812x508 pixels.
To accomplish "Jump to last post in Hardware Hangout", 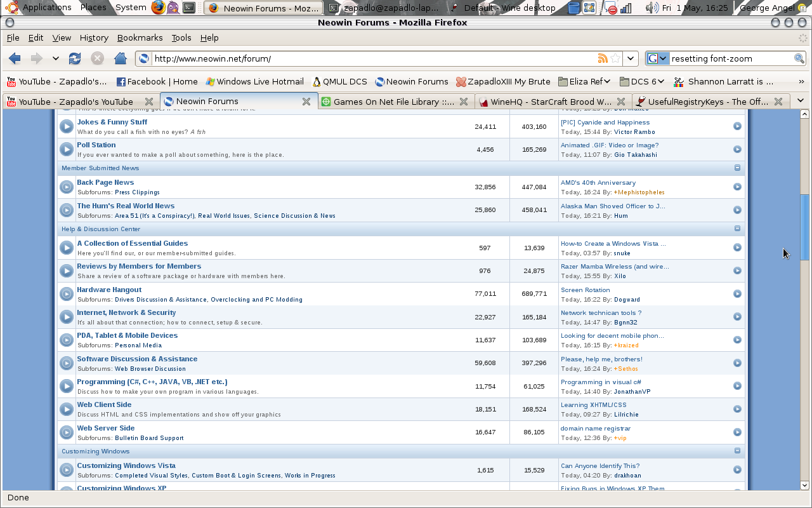I will point(737,293).
